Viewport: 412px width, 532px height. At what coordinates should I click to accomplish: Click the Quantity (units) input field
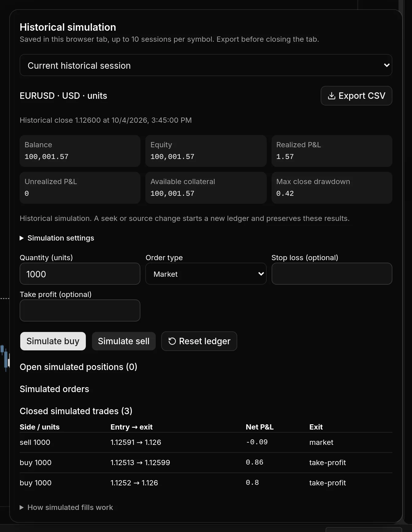(x=80, y=274)
